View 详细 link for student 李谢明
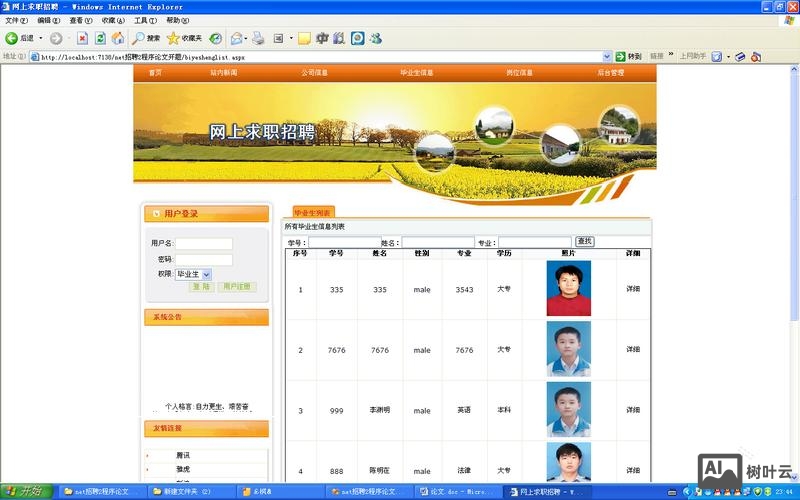This screenshot has width=800, height=500. [633, 410]
